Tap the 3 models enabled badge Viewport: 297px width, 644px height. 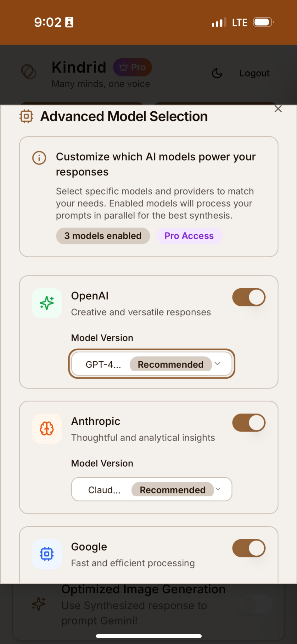[x=103, y=236]
